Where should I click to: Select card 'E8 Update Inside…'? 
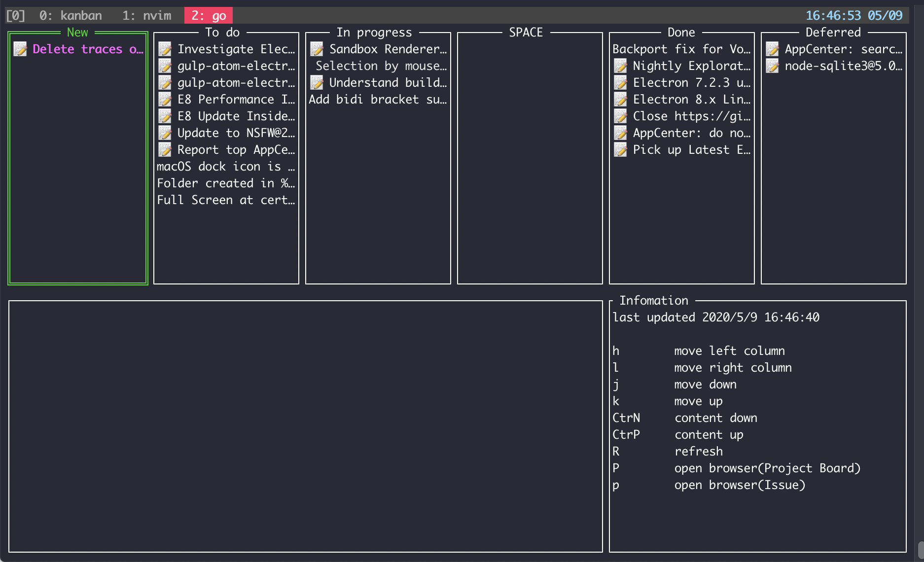pyautogui.click(x=226, y=116)
